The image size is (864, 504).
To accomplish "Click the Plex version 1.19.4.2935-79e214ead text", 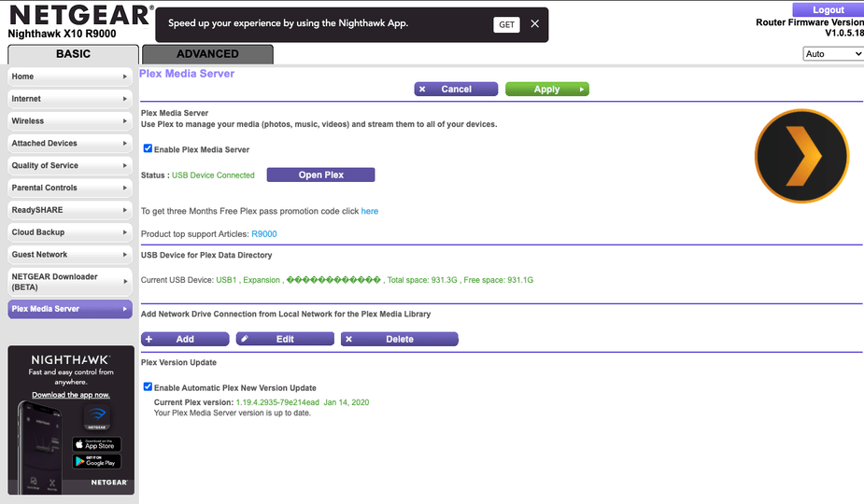I will [277, 402].
